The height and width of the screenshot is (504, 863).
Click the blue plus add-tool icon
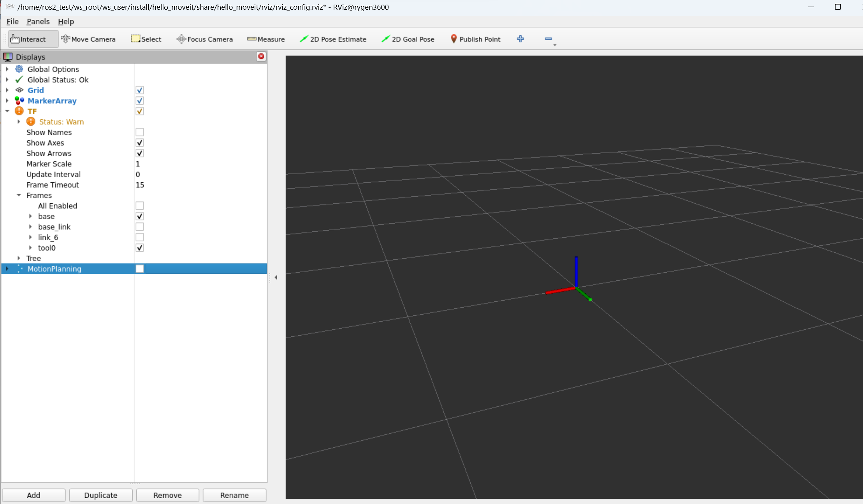(520, 38)
